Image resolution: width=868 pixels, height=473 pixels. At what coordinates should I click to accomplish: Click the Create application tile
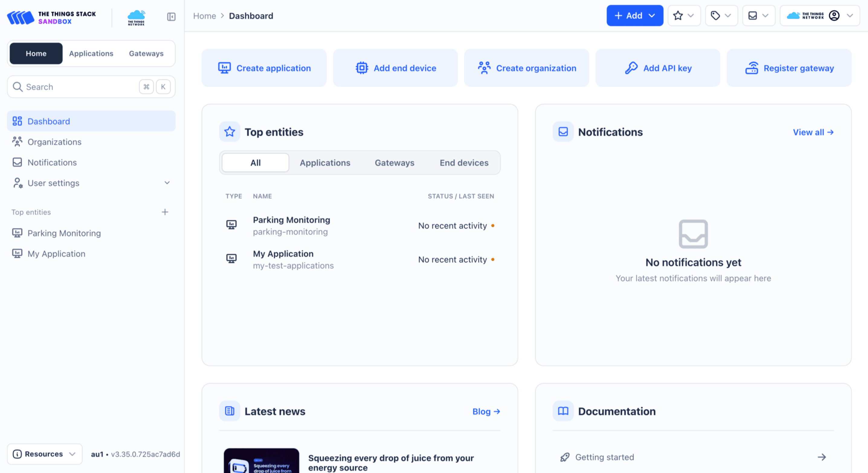(264, 68)
